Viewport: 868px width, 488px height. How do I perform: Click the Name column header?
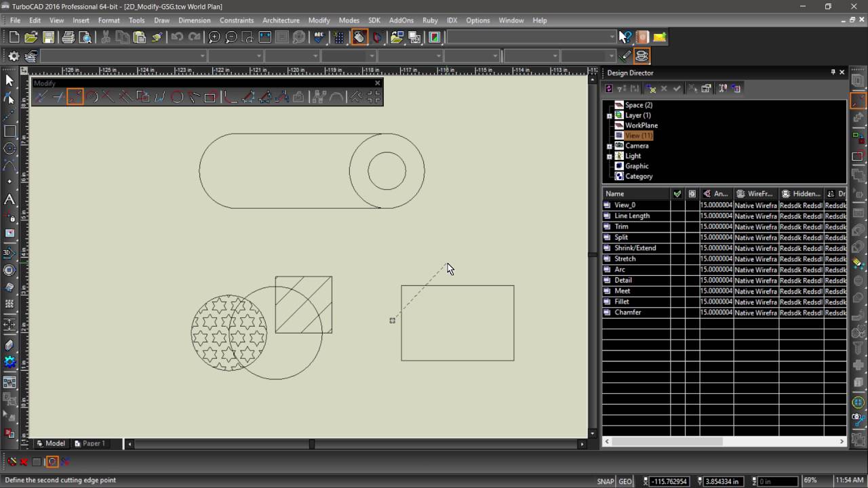pyautogui.click(x=636, y=194)
